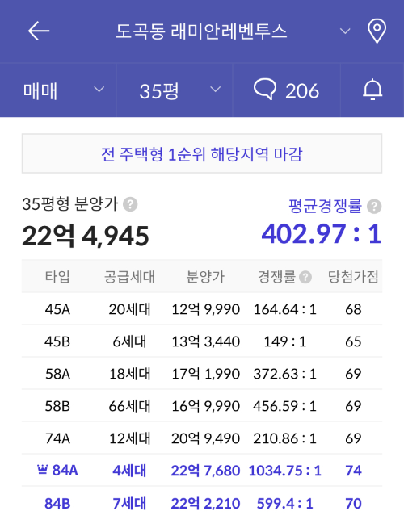Tap the price 13억 3,440
The height and width of the screenshot is (532, 404).
tap(206, 341)
